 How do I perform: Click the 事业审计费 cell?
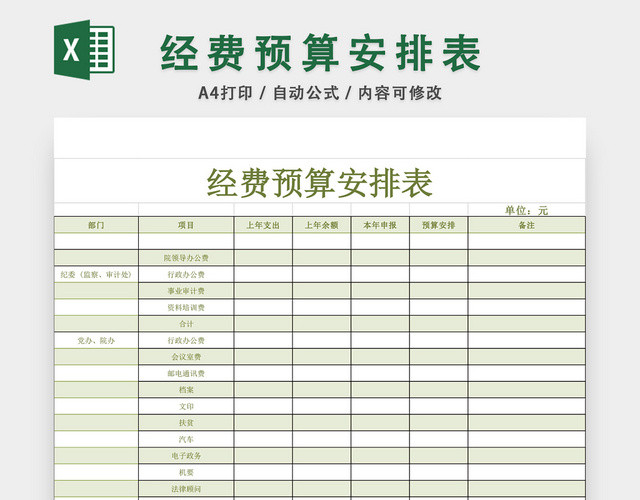click(x=186, y=291)
